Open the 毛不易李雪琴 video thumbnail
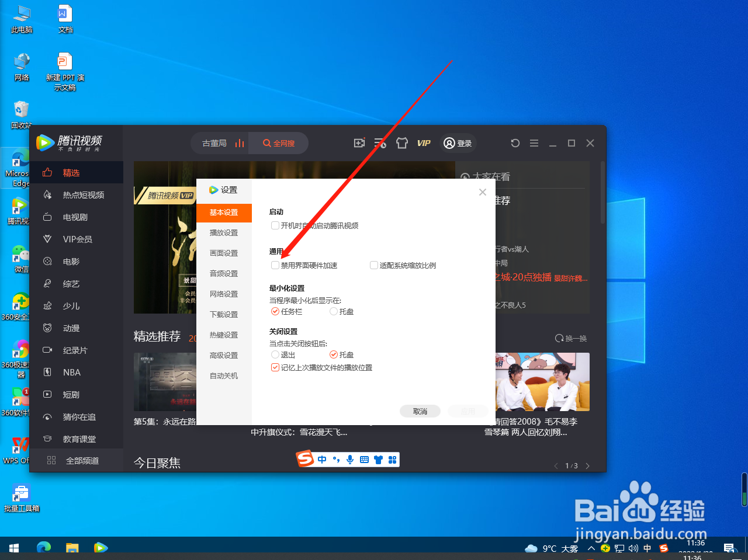The image size is (748, 560). tap(542, 382)
